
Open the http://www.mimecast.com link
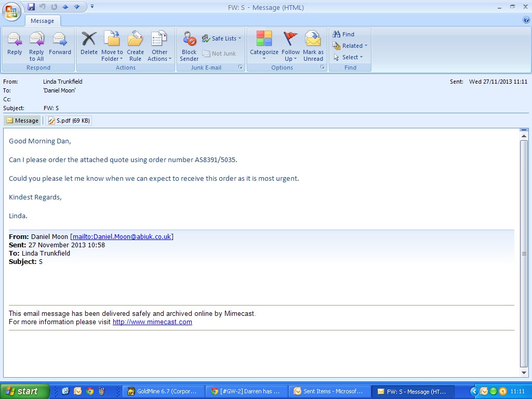click(152, 322)
